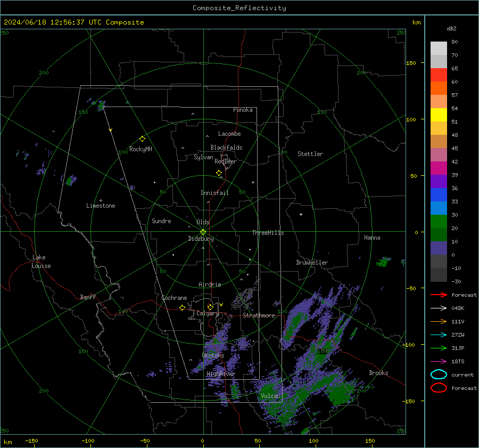Click the green 31JP arrow icon
479x448 pixels.
coord(439,348)
